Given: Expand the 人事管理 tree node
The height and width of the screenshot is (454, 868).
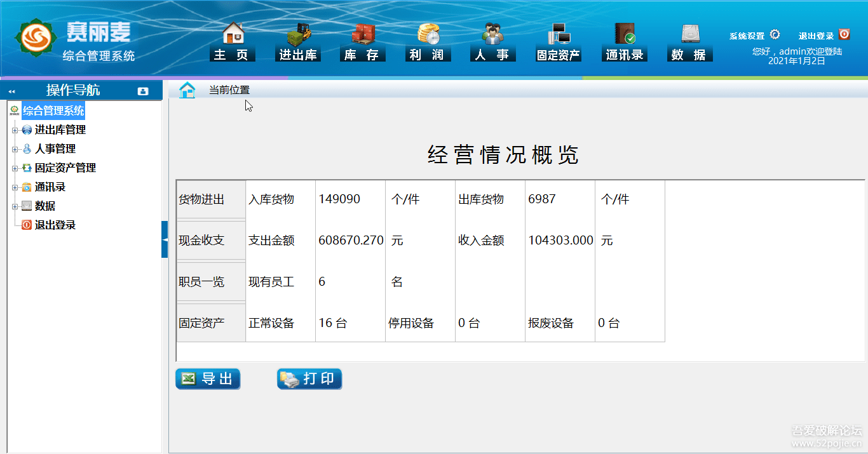Looking at the screenshot, I should tap(15, 149).
